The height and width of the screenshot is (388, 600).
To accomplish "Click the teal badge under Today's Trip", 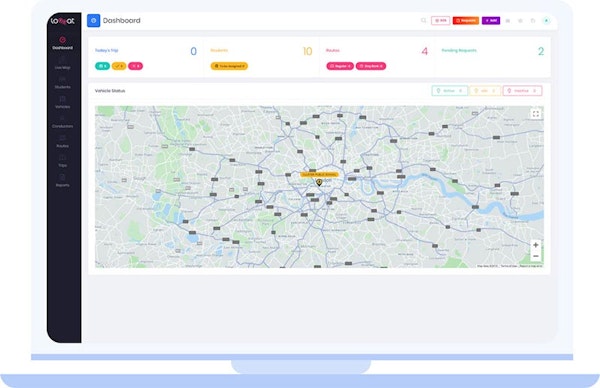I will tap(102, 66).
